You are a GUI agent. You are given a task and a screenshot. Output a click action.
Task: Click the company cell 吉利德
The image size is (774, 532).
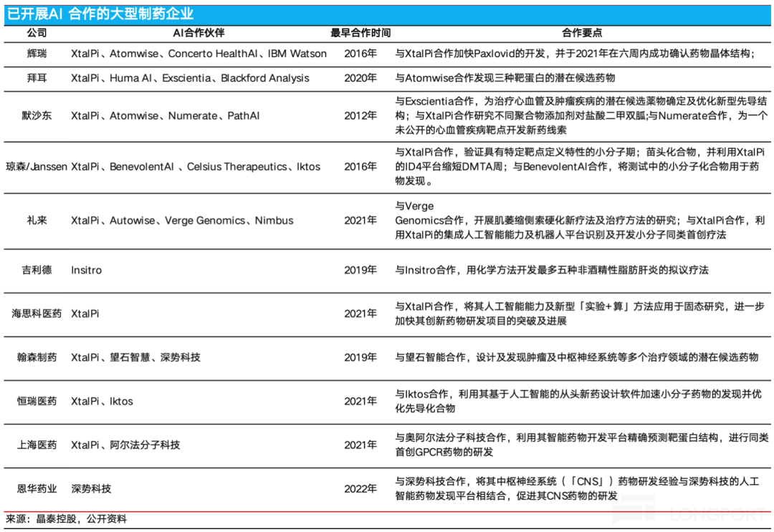click(37, 270)
